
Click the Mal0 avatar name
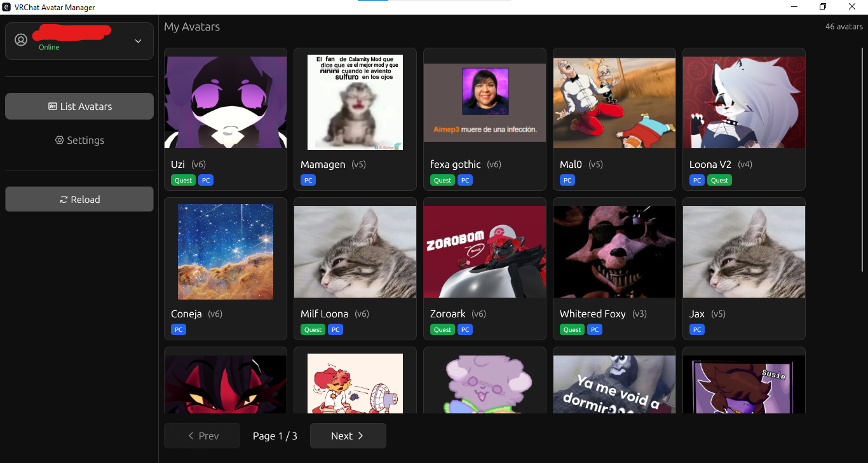(571, 164)
